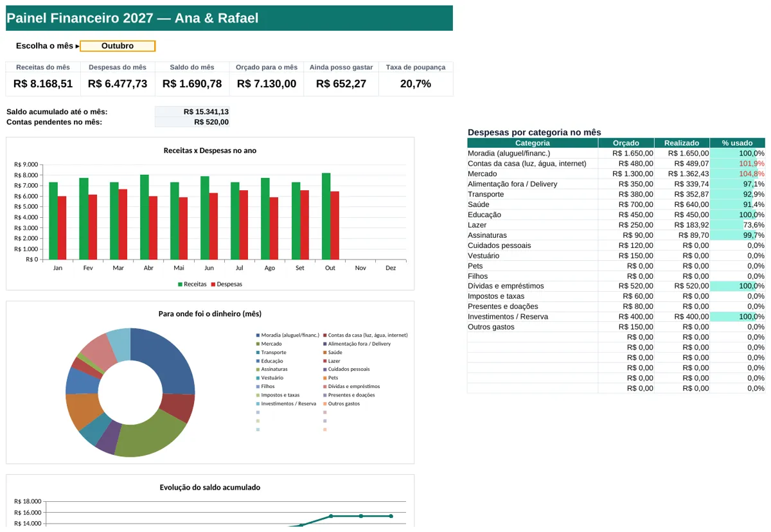Click the Moradia legend color swatch
The width and height of the screenshot is (771, 532).
point(258,335)
